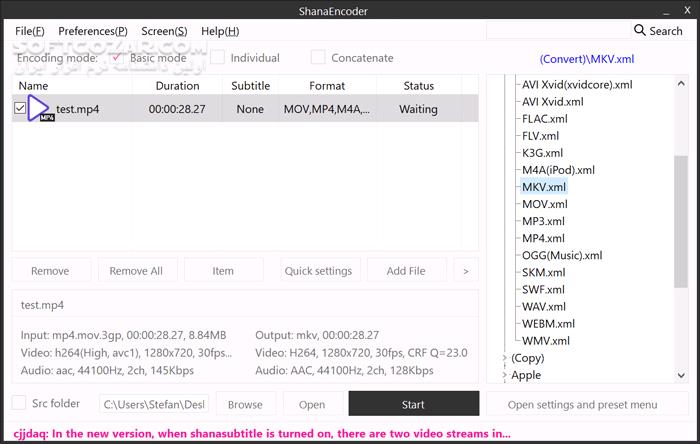Select MP3.xml preset
This screenshot has height=444, width=700.
click(543, 221)
